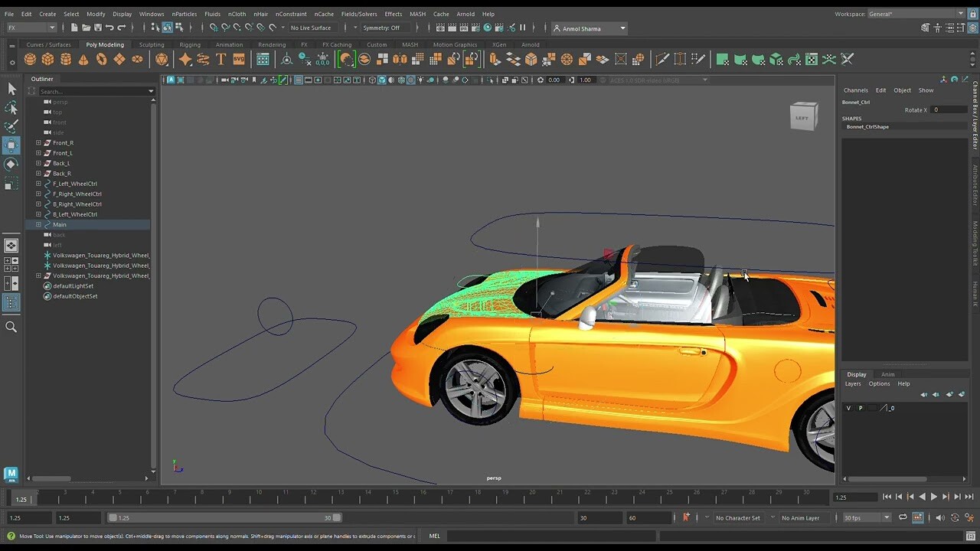The width and height of the screenshot is (980, 551).
Task: Click the Show menu in Channel Box
Action: point(926,90)
